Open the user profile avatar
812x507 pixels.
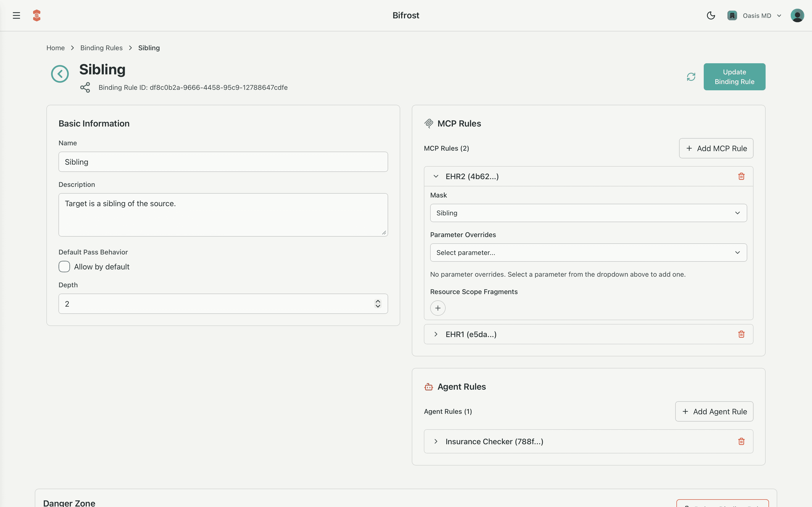point(797,15)
